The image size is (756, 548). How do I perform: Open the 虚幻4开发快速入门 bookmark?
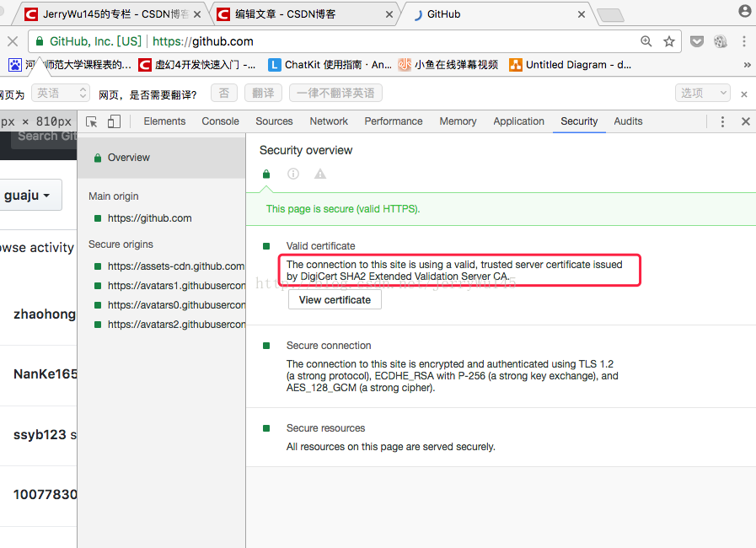196,65
